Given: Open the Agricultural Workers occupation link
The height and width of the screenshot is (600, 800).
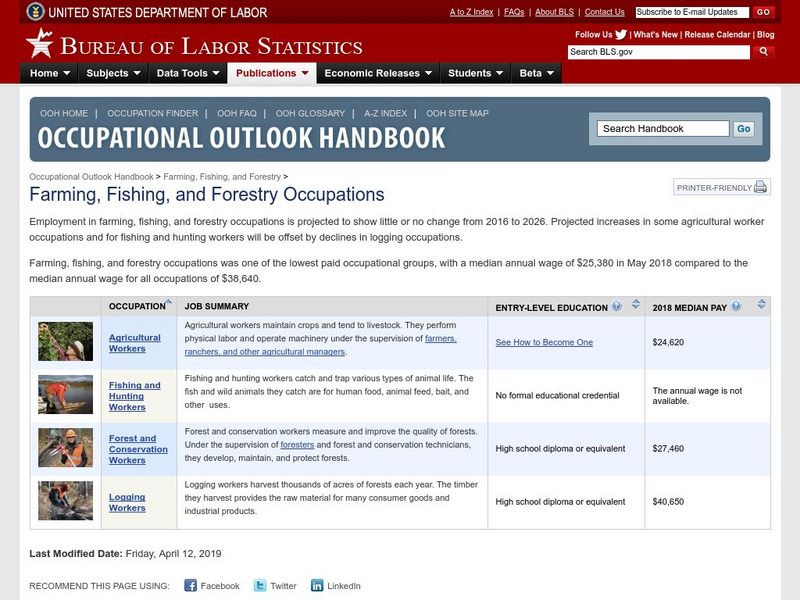Looking at the screenshot, I should [x=134, y=343].
